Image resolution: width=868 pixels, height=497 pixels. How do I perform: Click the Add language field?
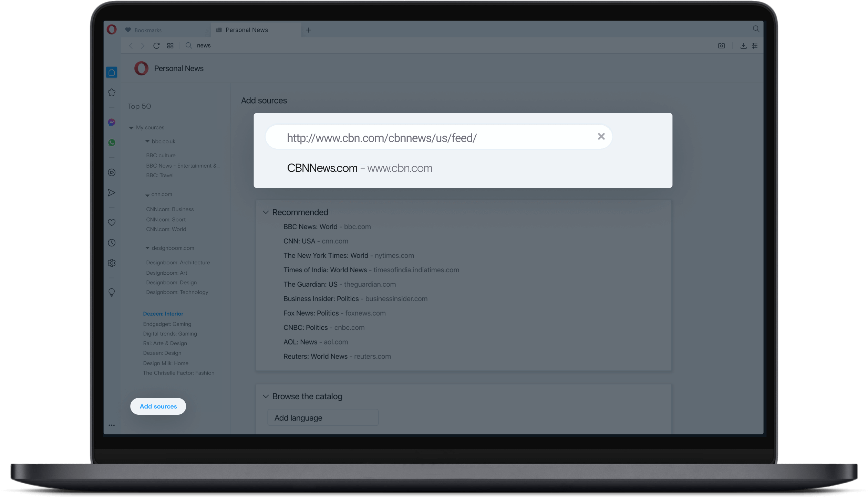(323, 418)
